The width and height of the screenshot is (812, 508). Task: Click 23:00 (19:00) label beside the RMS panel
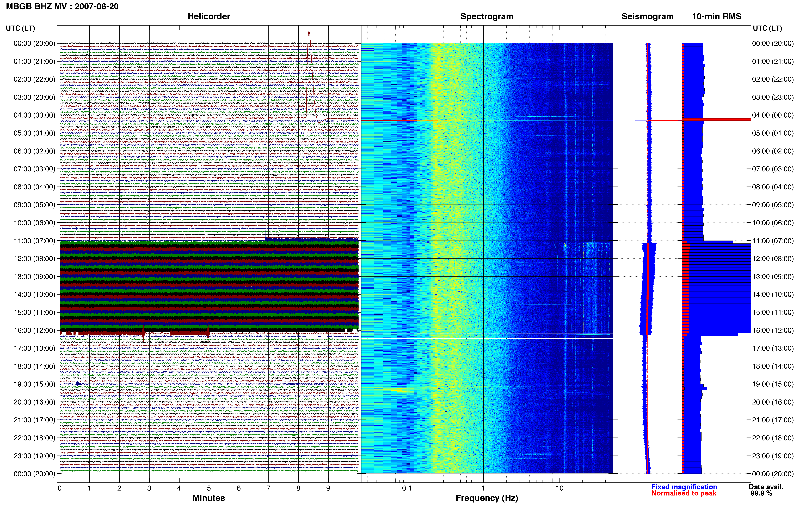pyautogui.click(x=773, y=456)
